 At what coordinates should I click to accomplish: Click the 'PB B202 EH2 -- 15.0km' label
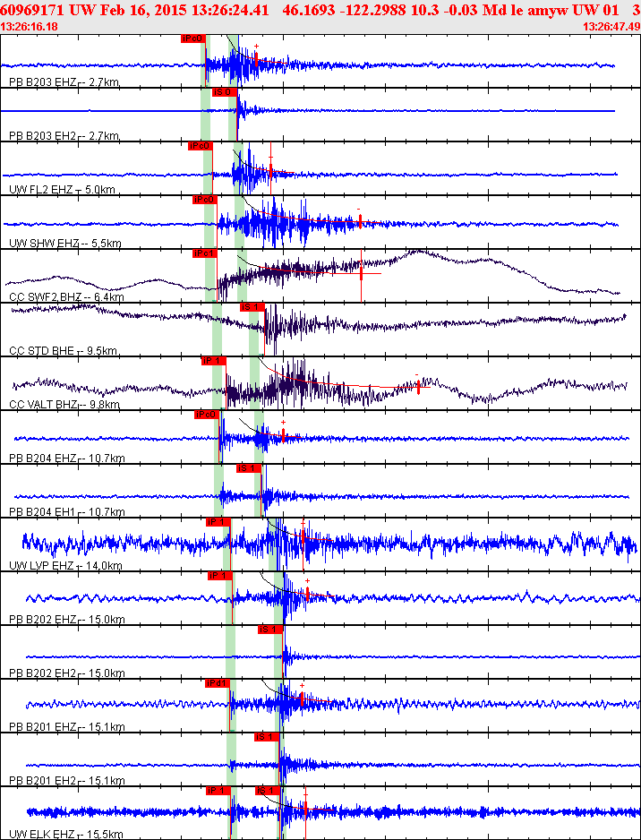[x=67, y=673]
